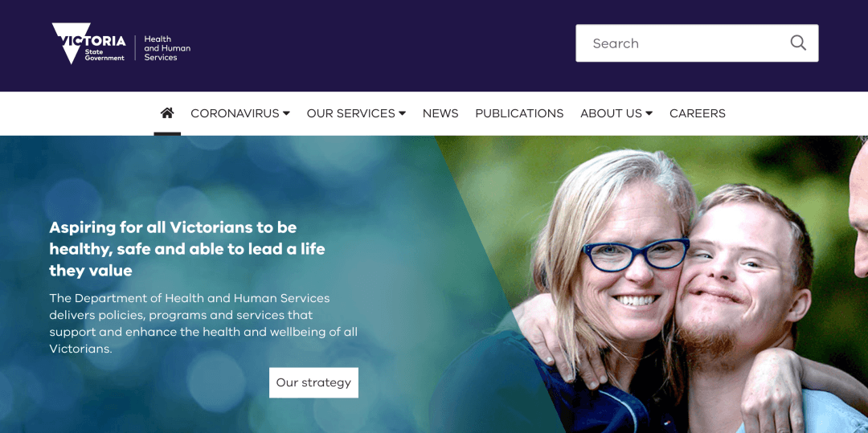Click the Aspiring for all Victorians headline

click(187, 249)
